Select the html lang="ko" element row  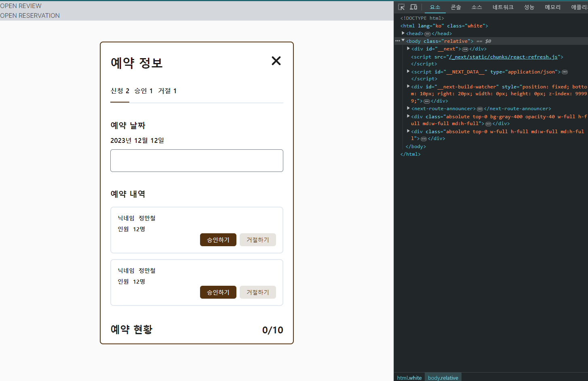444,26
